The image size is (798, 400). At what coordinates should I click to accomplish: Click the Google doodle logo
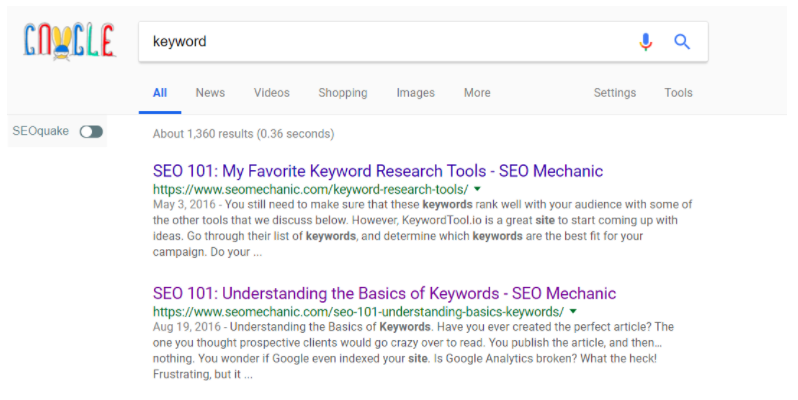[69, 42]
